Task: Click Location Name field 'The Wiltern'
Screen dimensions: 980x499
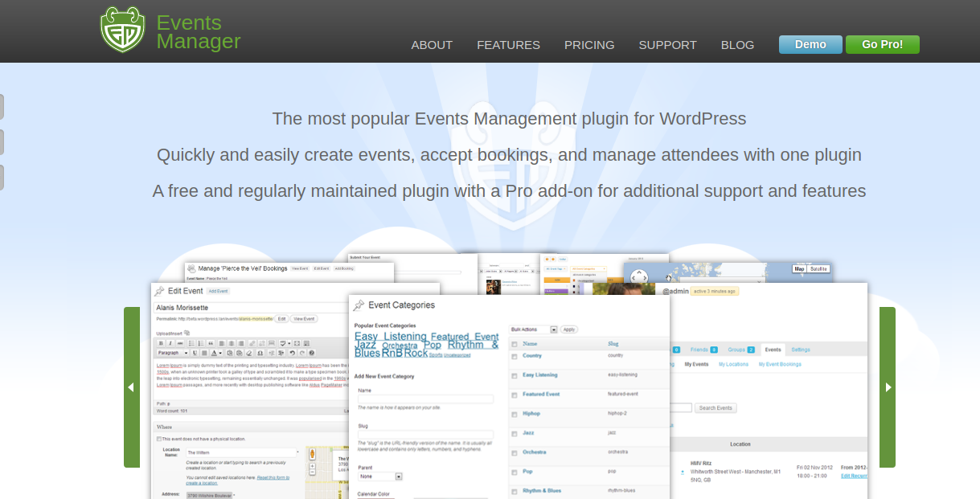Action: click(241, 452)
